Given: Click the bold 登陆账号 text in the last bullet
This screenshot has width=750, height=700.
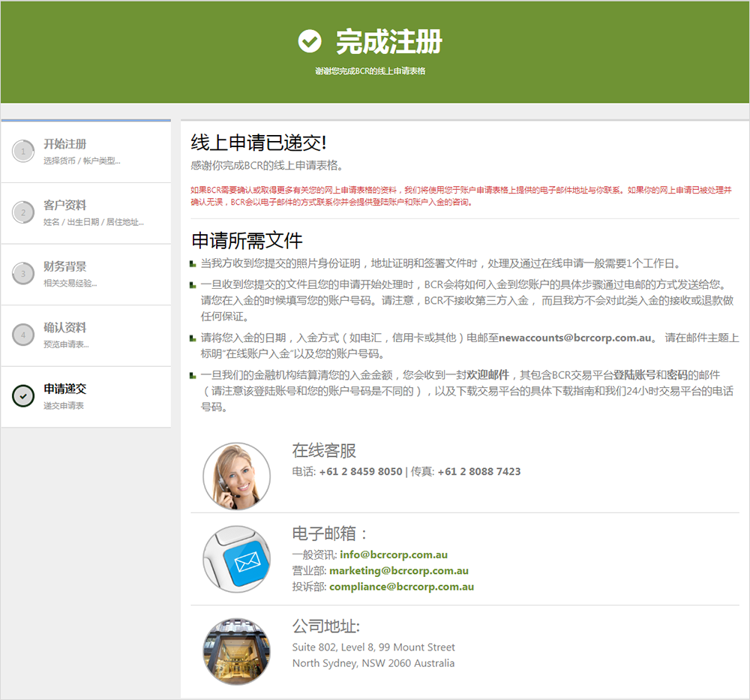Looking at the screenshot, I should (x=634, y=374).
